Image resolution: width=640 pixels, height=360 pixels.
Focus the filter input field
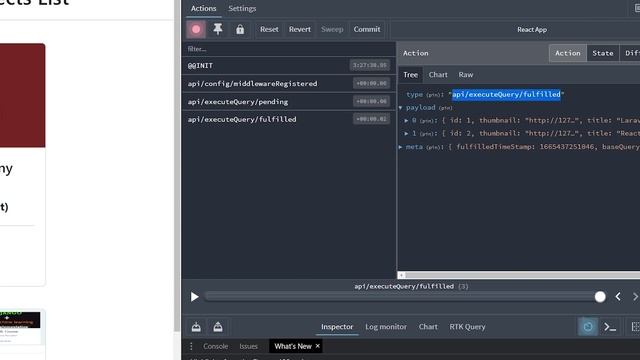click(289, 49)
